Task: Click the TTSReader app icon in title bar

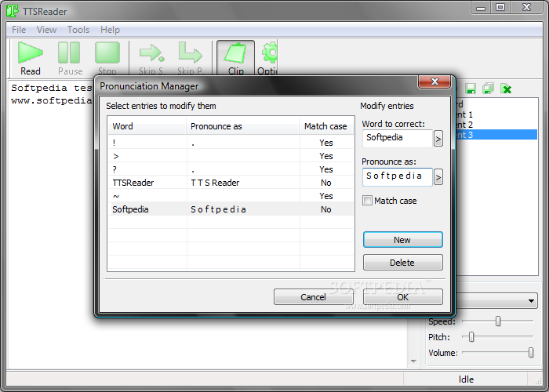Action: point(13,11)
